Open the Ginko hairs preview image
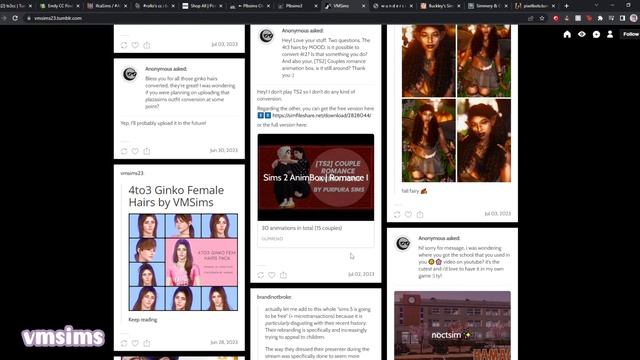 point(183,262)
